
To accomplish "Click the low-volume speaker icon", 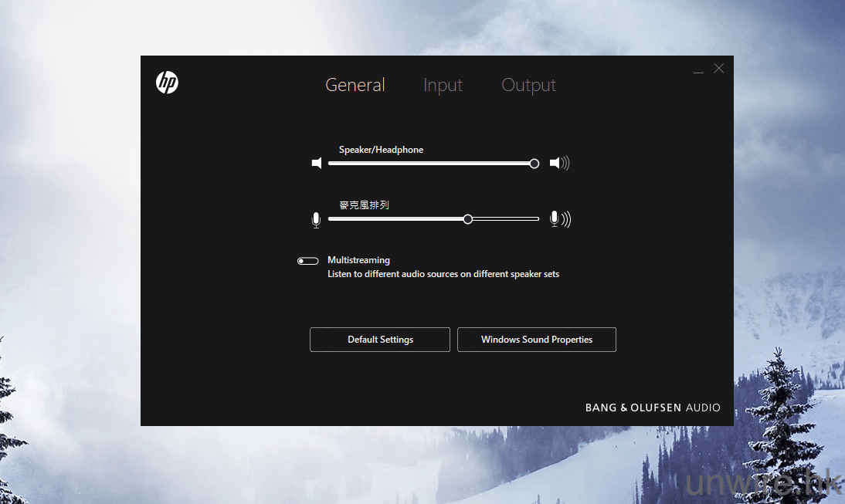I will click(x=316, y=164).
